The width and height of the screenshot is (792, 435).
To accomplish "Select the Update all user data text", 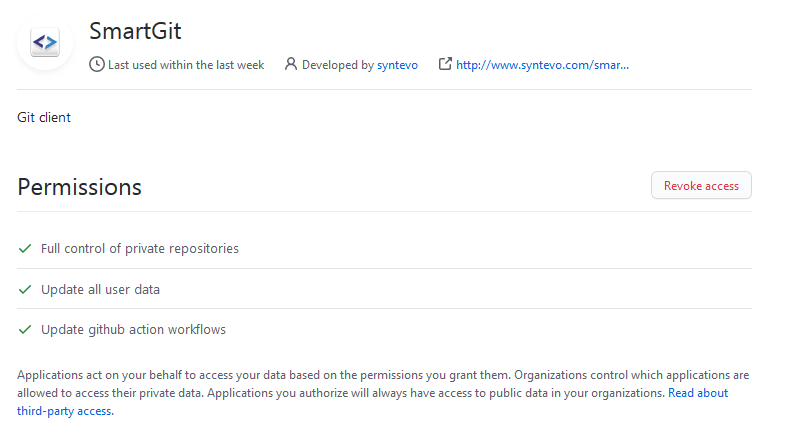I will point(100,289).
